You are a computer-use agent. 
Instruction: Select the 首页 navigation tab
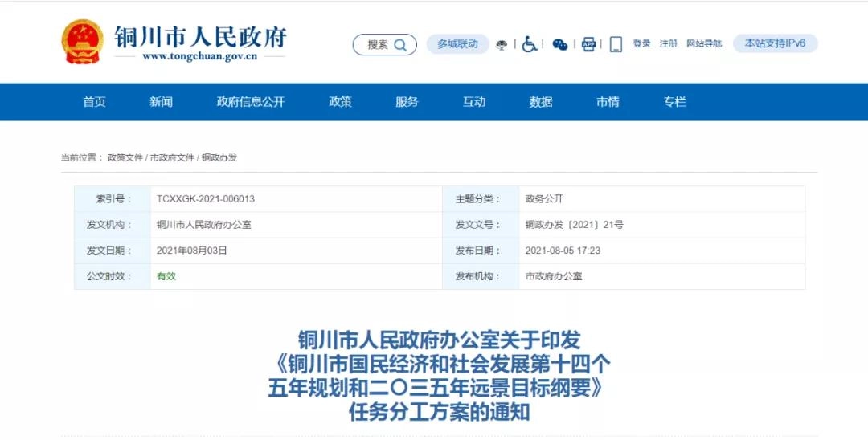pyautogui.click(x=94, y=102)
